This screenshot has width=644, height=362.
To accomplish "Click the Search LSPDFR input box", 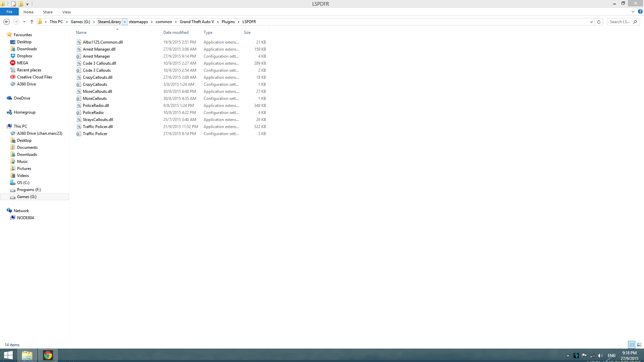I will point(620,22).
